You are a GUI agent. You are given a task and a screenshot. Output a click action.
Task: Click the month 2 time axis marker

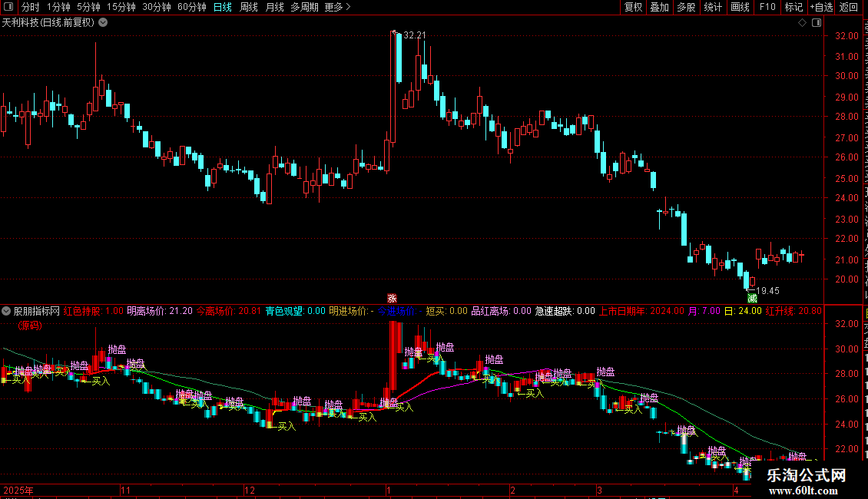point(512,490)
